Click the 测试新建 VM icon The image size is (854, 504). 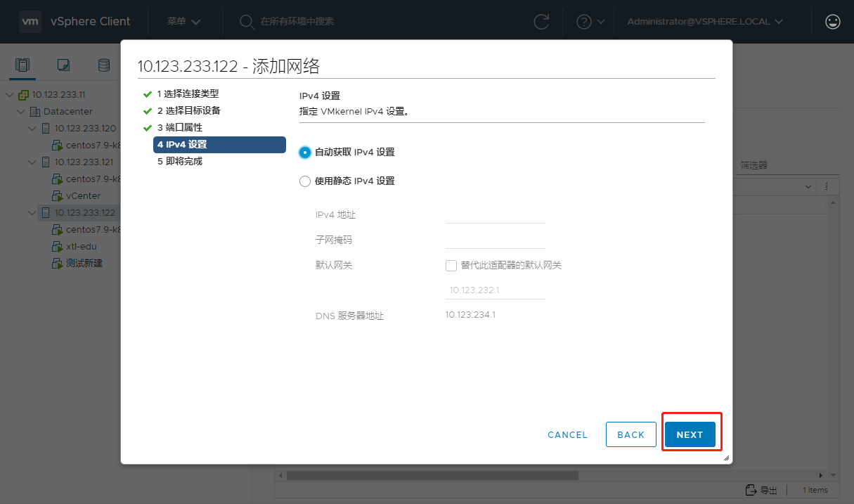point(58,264)
